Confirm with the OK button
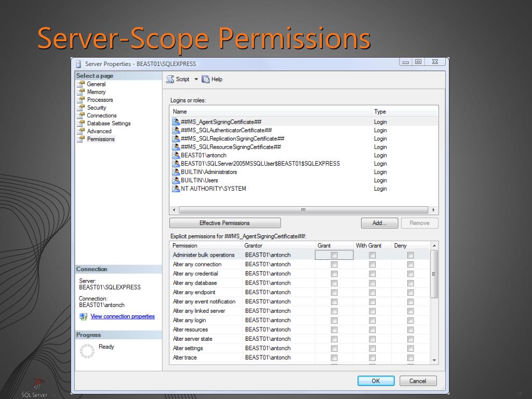The height and width of the screenshot is (399, 532). 376,381
